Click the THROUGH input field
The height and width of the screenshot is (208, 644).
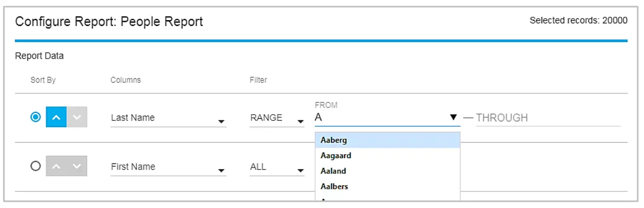(x=547, y=118)
